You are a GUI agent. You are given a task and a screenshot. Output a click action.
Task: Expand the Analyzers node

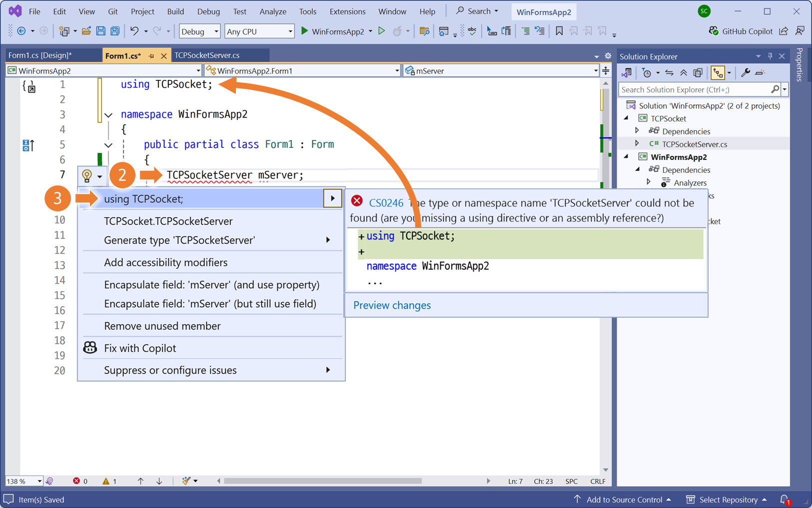tap(649, 182)
